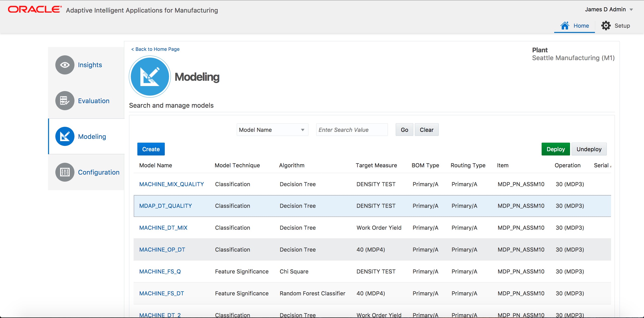
Task: Click the Enter Search Value field
Action: pos(351,130)
